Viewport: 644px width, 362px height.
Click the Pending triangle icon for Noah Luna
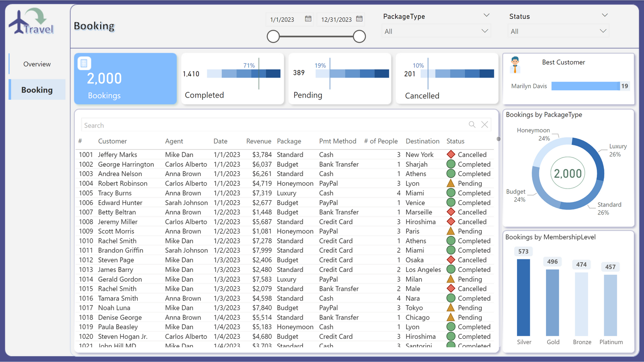click(x=451, y=308)
